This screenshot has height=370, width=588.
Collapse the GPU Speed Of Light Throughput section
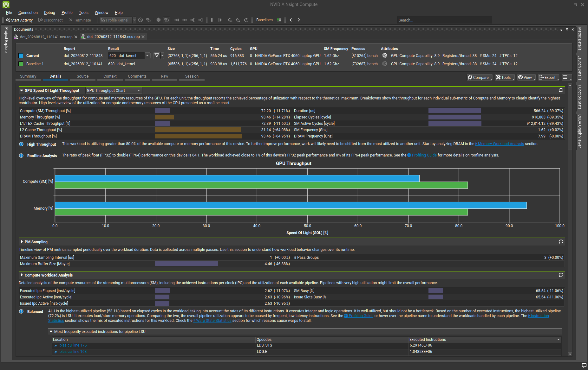(x=21, y=90)
